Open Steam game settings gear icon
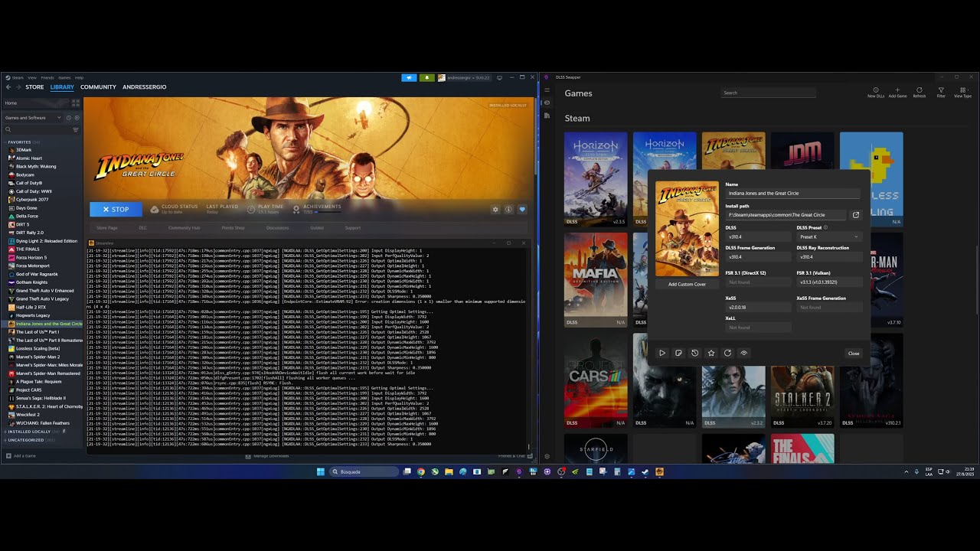 (x=495, y=210)
